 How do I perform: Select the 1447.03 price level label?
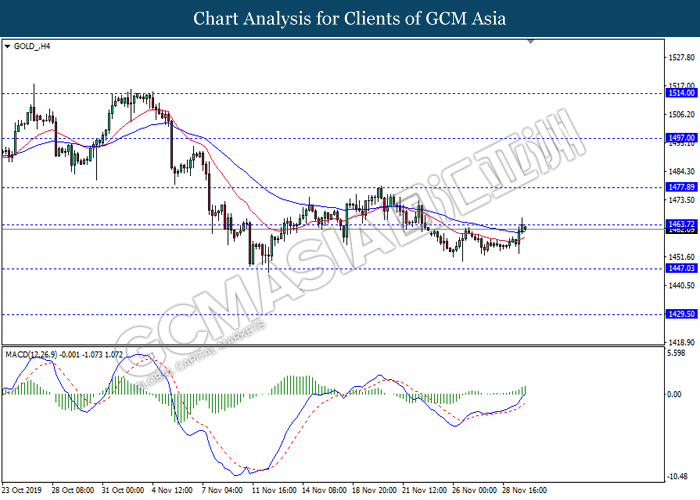pos(681,268)
